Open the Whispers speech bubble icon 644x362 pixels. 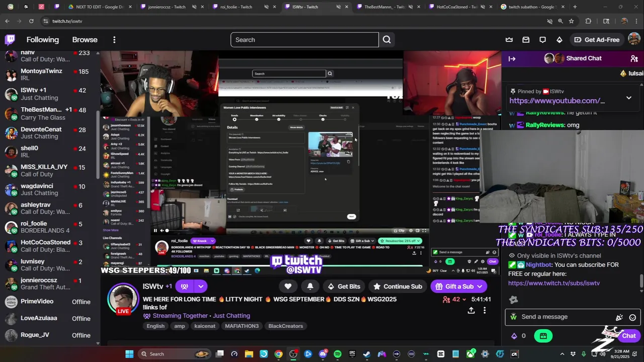(542, 40)
